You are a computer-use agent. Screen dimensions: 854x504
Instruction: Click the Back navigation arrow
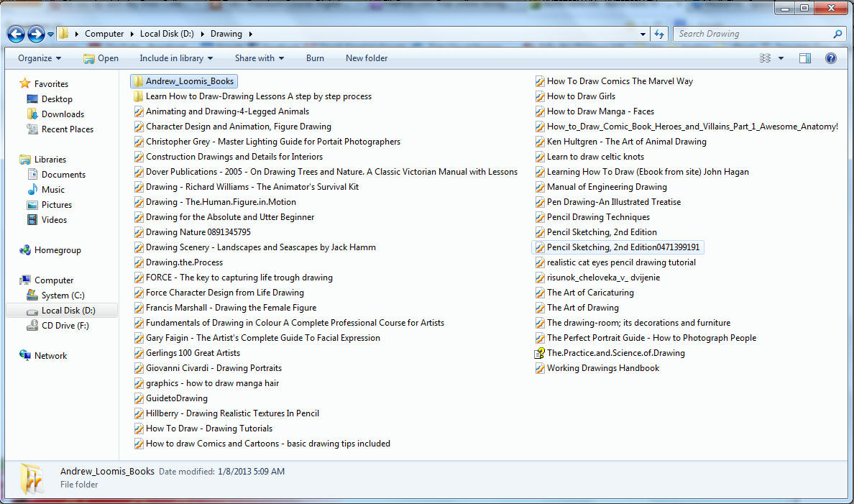coord(16,35)
